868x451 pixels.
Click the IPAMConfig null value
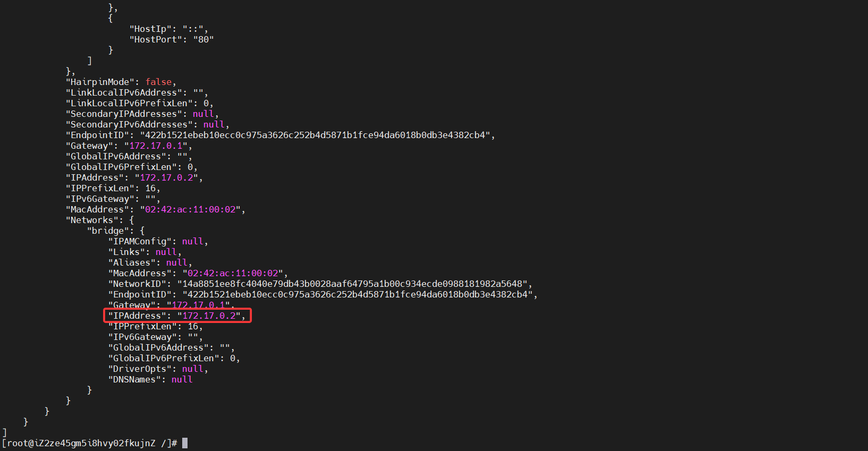[x=192, y=241]
